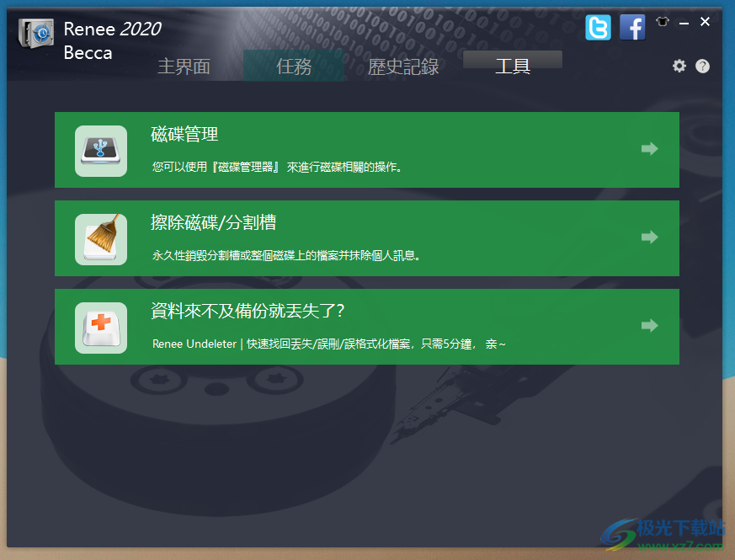The height and width of the screenshot is (560, 735).
Task: Close the Renee Becca window
Action: [x=705, y=22]
